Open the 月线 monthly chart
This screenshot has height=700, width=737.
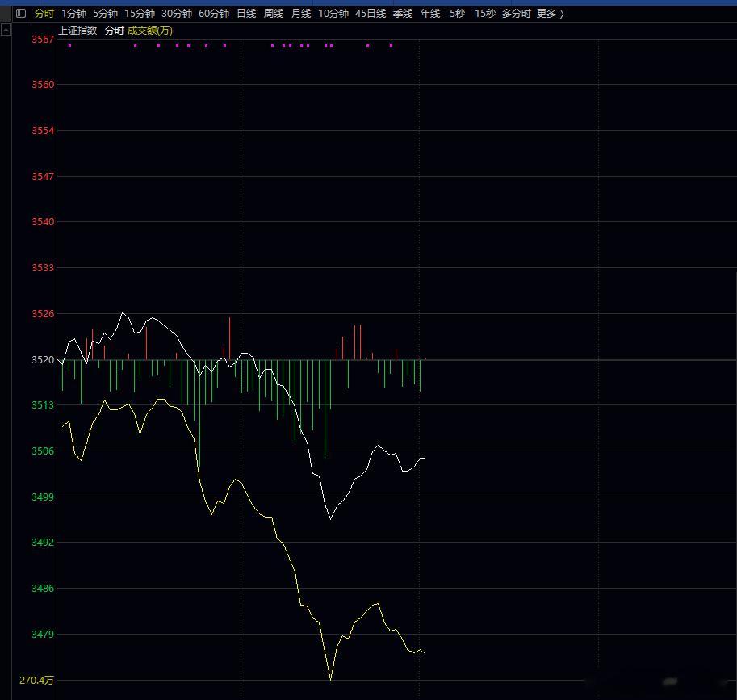tap(301, 14)
